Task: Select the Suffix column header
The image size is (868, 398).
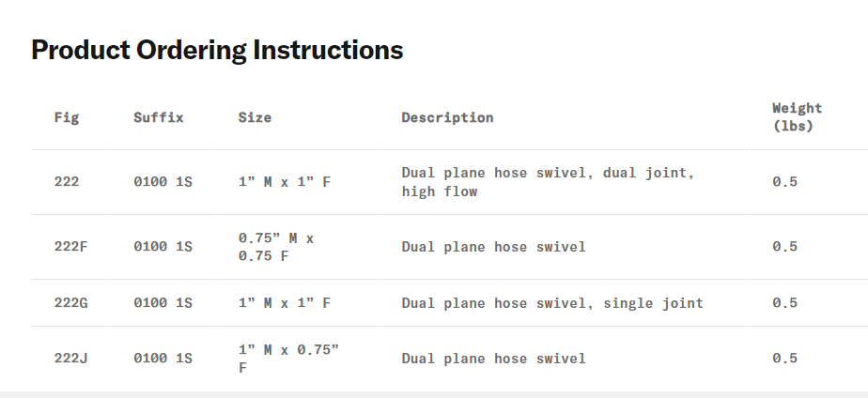Action: tap(158, 117)
